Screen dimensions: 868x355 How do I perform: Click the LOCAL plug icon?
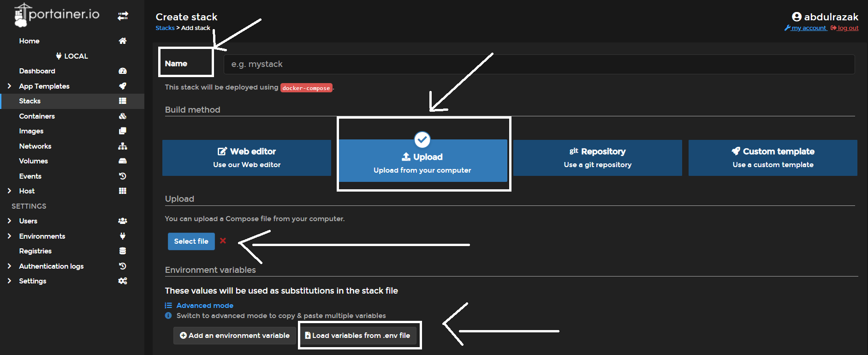(59, 56)
